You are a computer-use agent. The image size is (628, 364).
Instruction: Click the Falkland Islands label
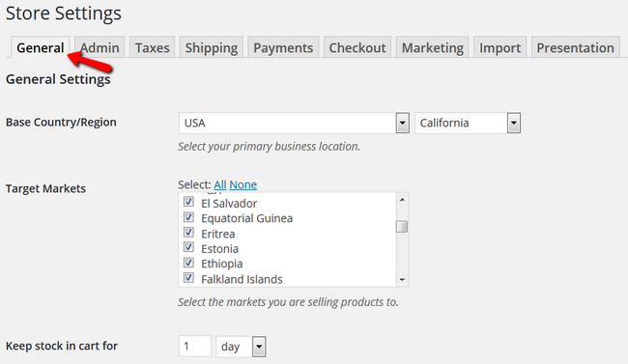point(242,279)
